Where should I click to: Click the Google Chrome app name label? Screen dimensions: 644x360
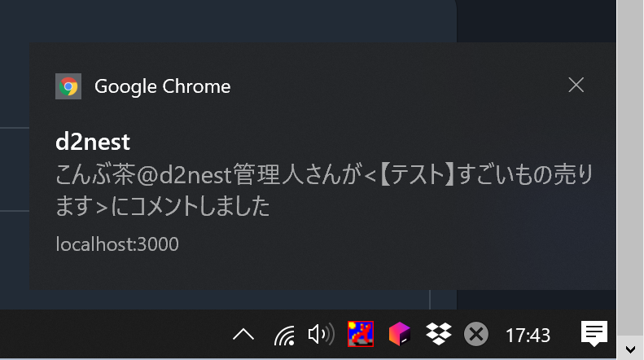[x=163, y=86]
